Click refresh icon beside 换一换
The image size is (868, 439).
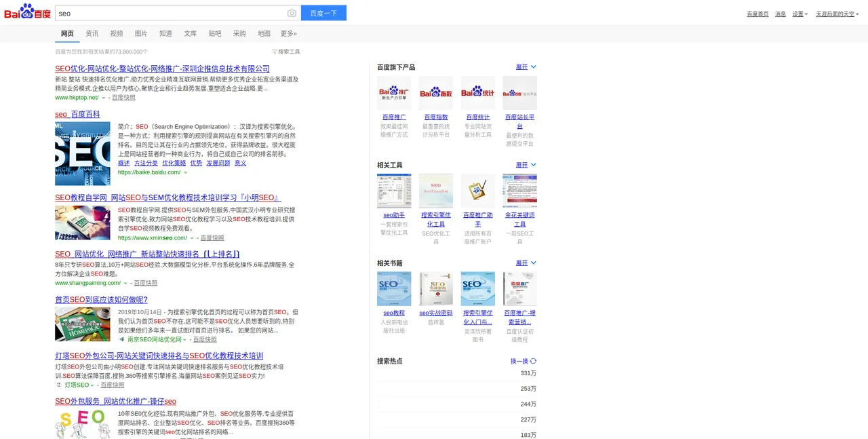(533, 361)
